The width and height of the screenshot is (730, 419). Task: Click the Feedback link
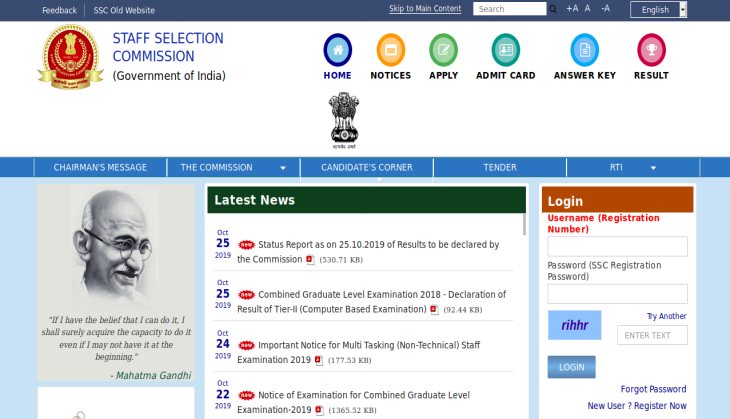pos(59,10)
